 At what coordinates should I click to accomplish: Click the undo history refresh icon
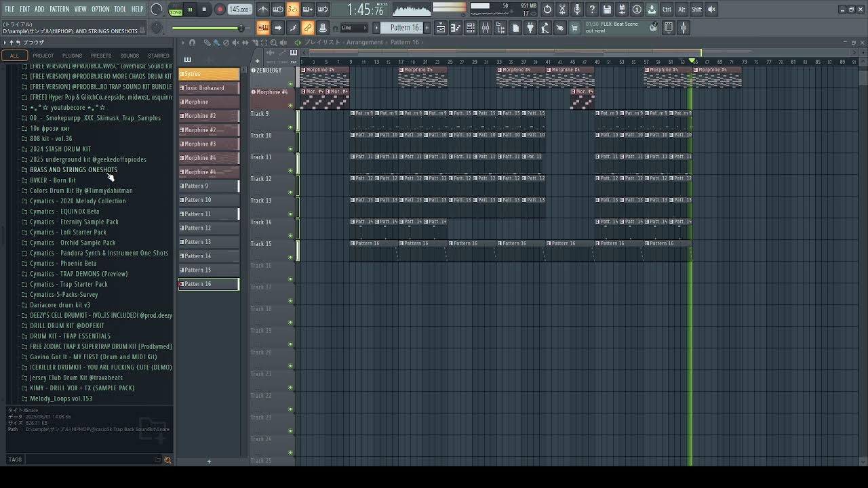[x=547, y=9]
